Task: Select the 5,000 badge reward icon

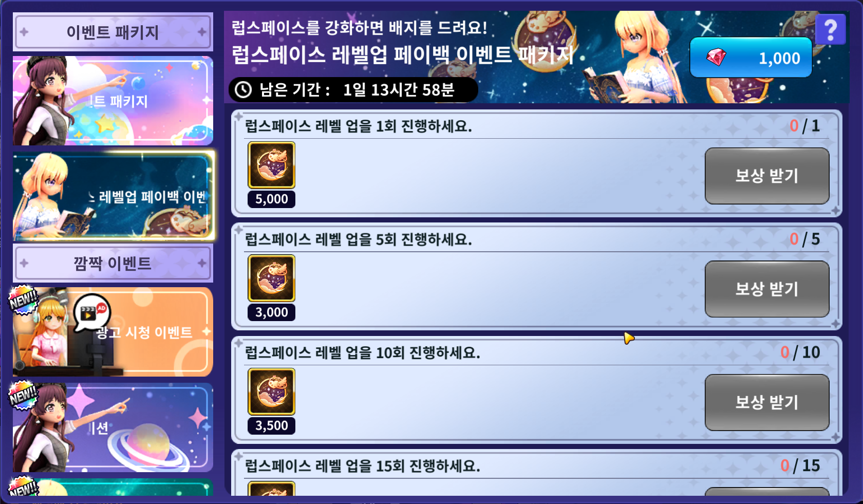Action: pyautogui.click(x=272, y=165)
